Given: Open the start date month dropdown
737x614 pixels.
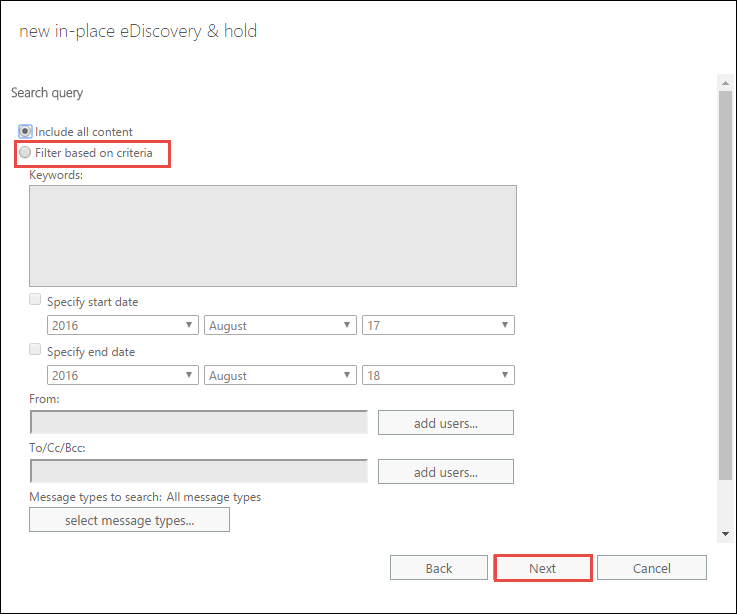Looking at the screenshot, I should tap(280, 325).
